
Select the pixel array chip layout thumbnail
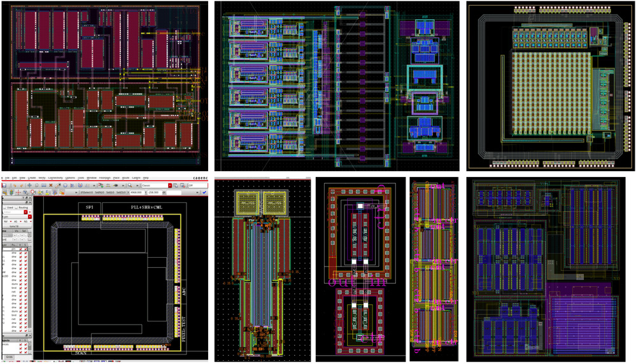click(551, 86)
